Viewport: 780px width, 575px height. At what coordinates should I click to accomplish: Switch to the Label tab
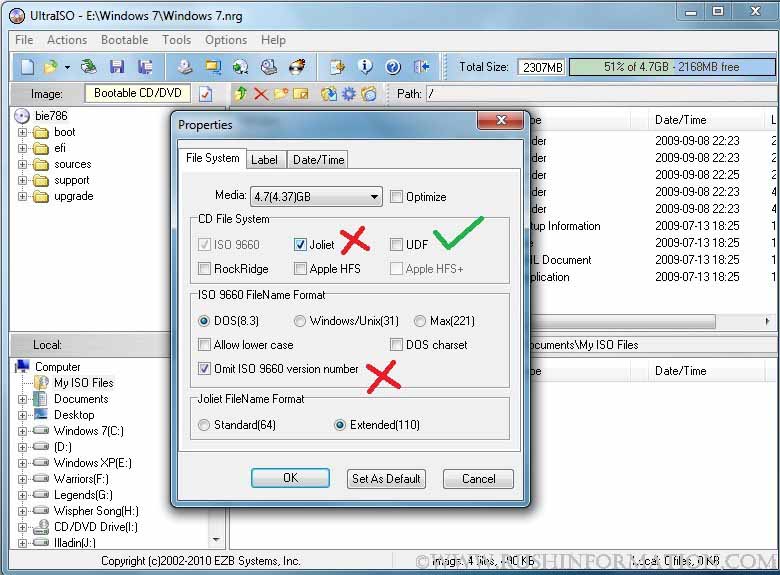click(x=265, y=159)
